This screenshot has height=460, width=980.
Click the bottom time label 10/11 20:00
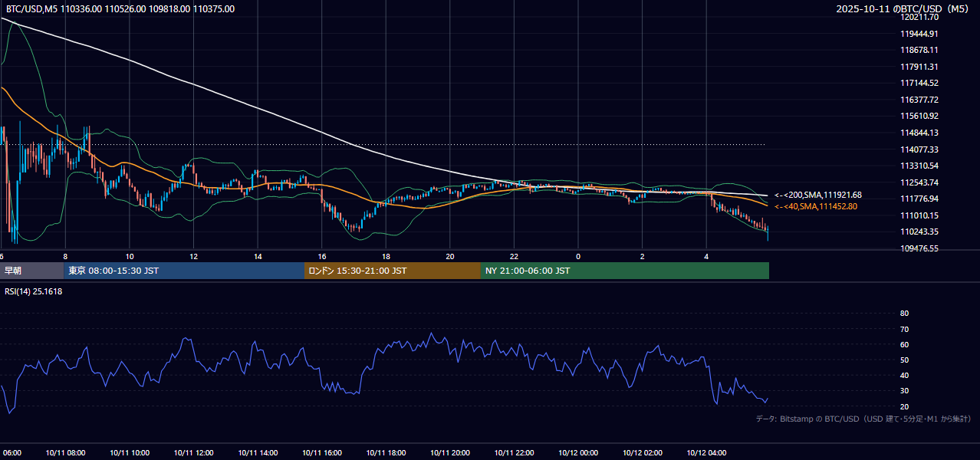[x=449, y=453]
